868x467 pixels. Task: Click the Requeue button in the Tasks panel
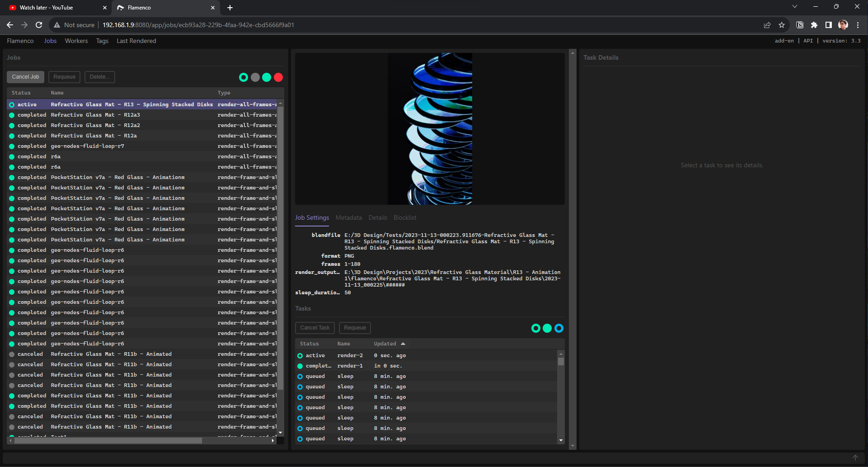point(355,328)
